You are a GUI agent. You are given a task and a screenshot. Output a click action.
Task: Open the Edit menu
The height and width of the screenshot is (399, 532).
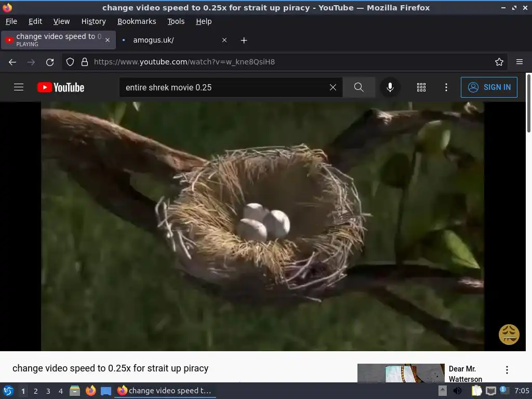pos(35,21)
